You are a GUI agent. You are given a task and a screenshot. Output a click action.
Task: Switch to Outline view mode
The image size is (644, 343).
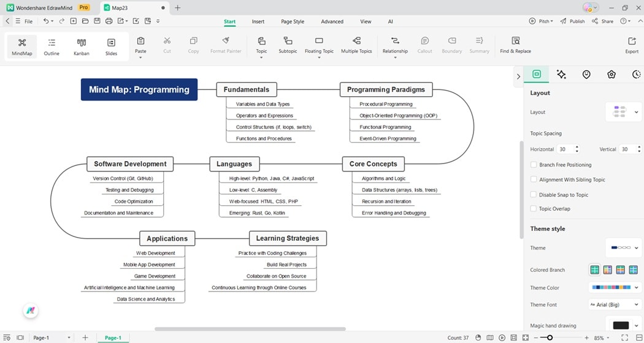(52, 47)
